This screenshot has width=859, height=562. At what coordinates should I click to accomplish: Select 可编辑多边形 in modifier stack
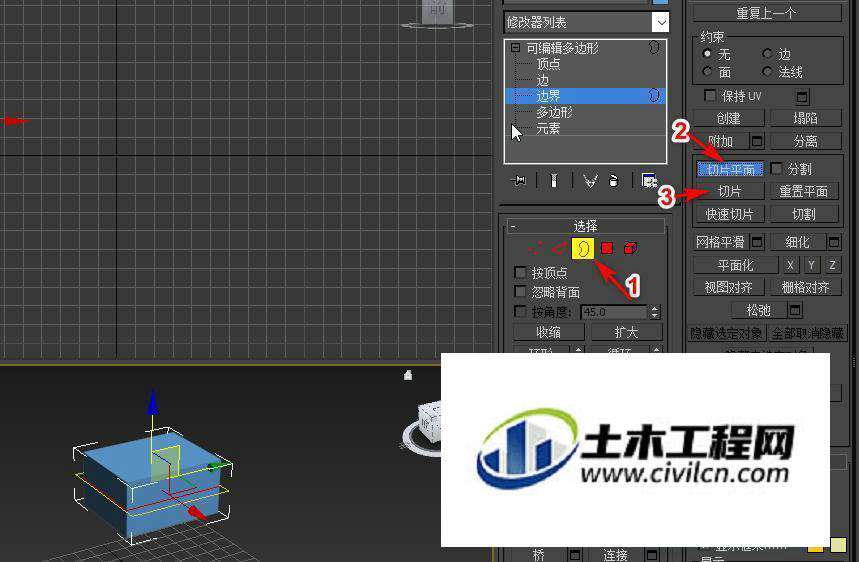563,48
